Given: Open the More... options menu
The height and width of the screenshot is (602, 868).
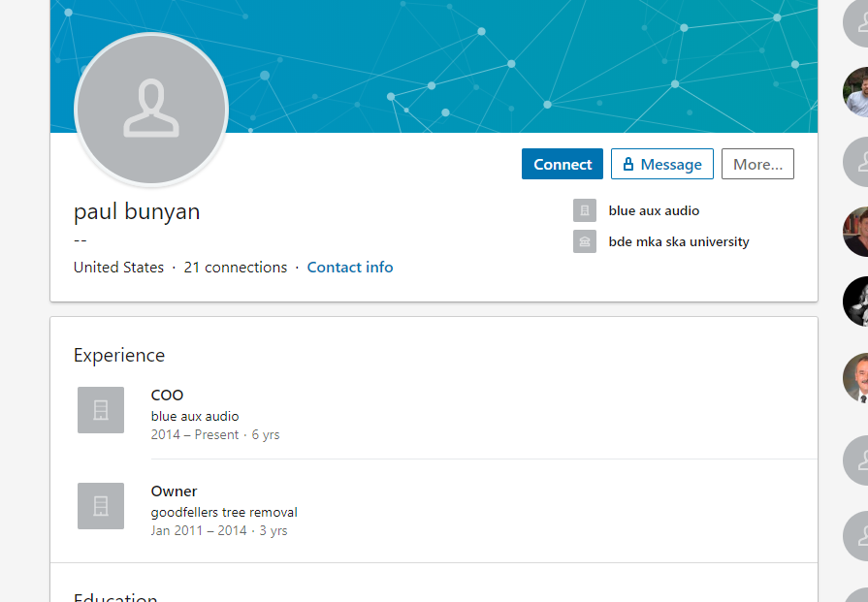Looking at the screenshot, I should 757,164.
